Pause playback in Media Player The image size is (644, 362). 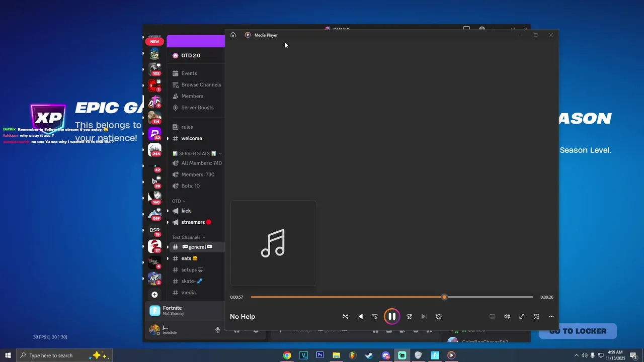pyautogui.click(x=392, y=316)
